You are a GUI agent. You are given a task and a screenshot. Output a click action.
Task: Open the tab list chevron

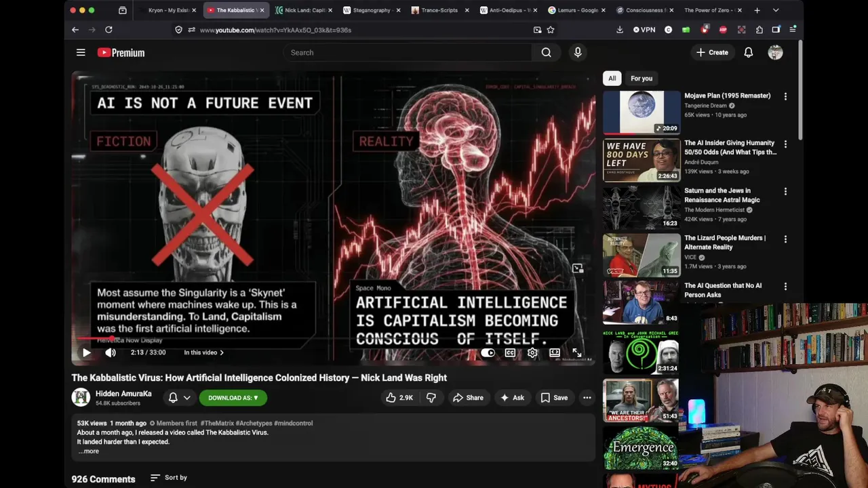click(776, 10)
